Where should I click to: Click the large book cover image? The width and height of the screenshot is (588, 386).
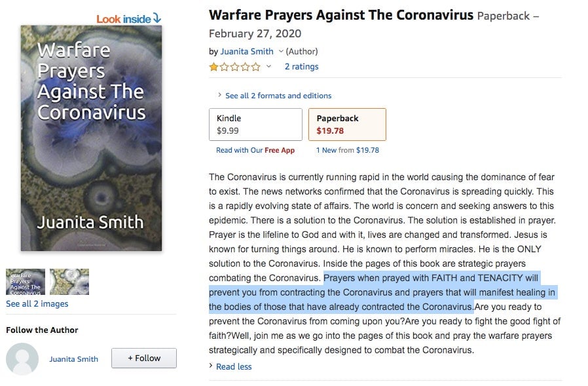(x=91, y=138)
